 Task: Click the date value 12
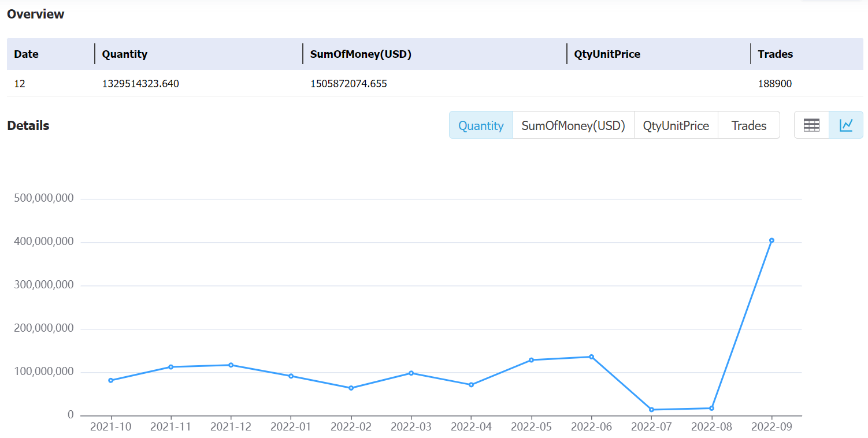[20, 84]
